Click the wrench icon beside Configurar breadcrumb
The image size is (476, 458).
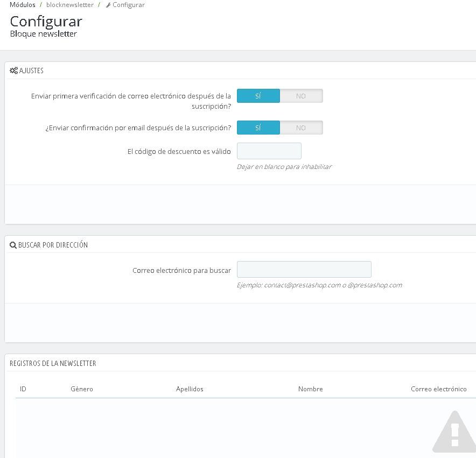point(108,5)
